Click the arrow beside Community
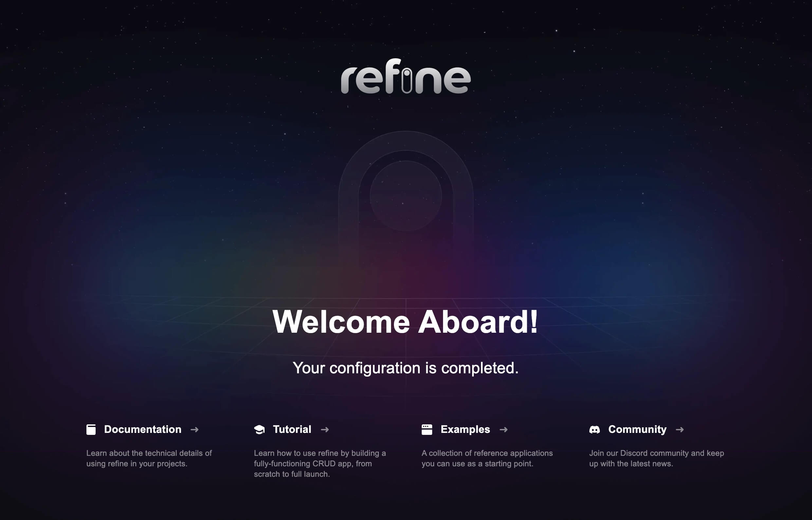Screen dimensions: 812x520 680,430
